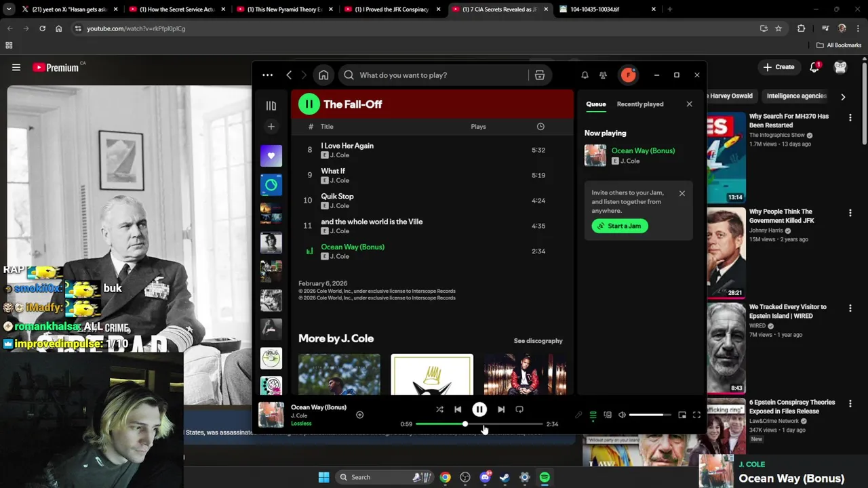Image resolution: width=868 pixels, height=488 pixels.
Task: Switch to the 104-10435-10034.tif browser tab
Action: point(607,9)
